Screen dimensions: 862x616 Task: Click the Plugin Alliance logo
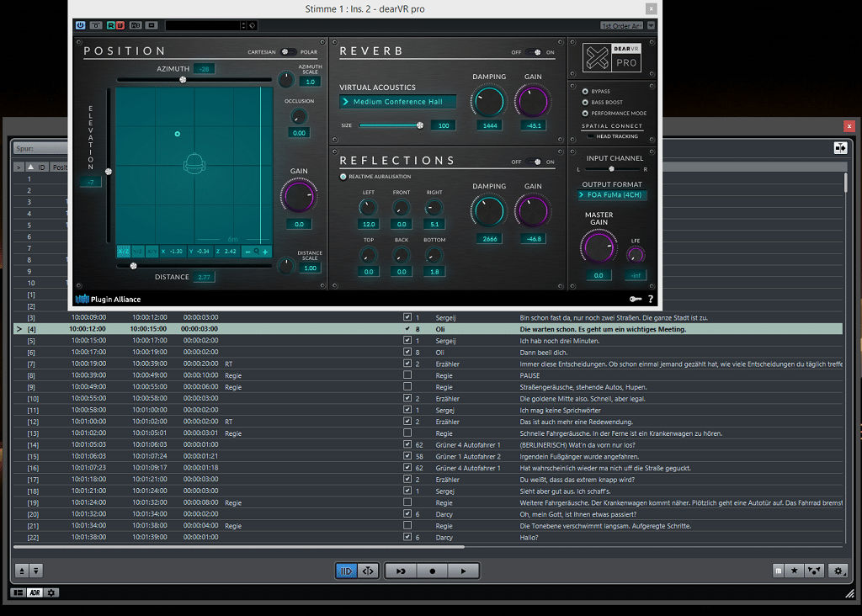[x=109, y=299]
